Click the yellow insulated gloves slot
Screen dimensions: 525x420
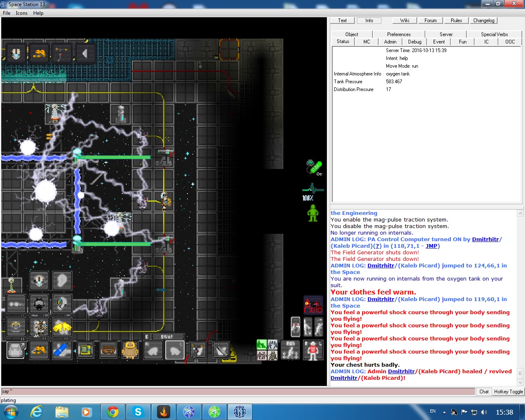tap(62, 327)
